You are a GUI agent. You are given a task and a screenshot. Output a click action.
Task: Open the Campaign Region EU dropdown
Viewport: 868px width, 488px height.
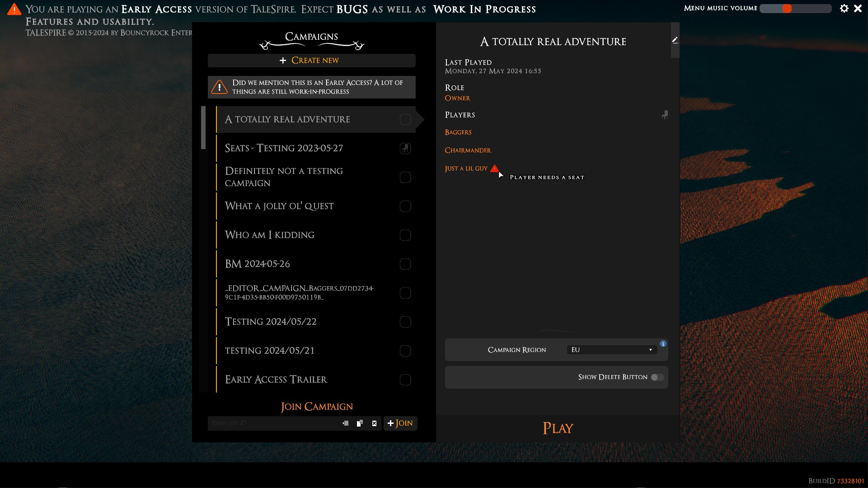tap(611, 350)
